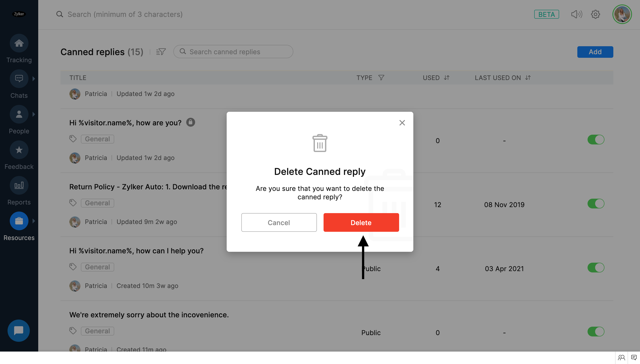Open the People section icon
Screen dimensions: 640x364
click(19, 114)
